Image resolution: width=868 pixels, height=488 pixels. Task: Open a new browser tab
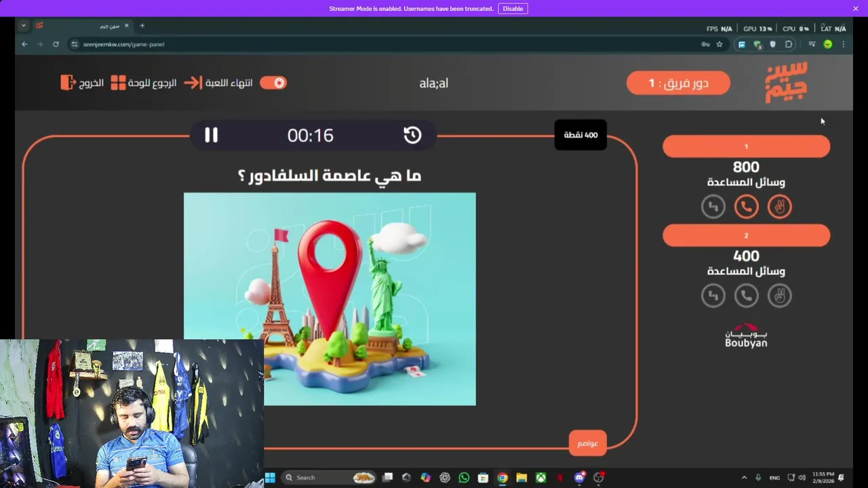pos(142,26)
